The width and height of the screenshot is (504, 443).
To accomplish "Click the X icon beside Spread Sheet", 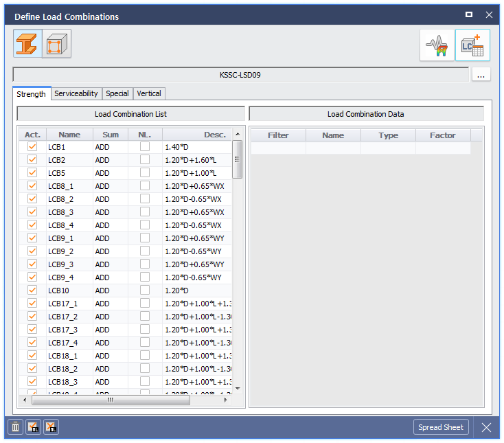I will pyautogui.click(x=486, y=427).
